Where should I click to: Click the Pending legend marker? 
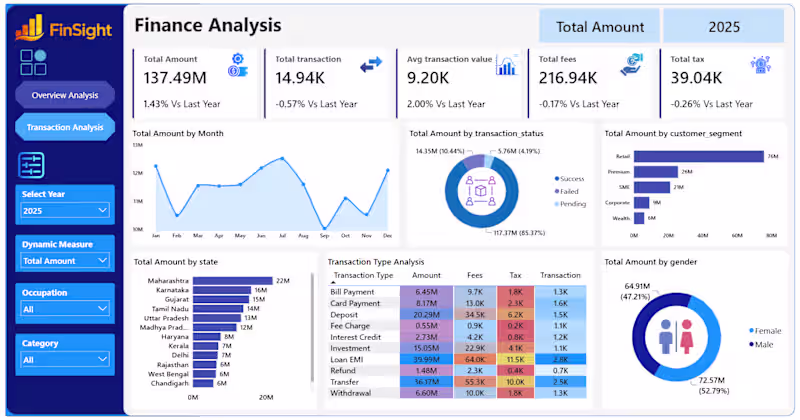(557, 204)
